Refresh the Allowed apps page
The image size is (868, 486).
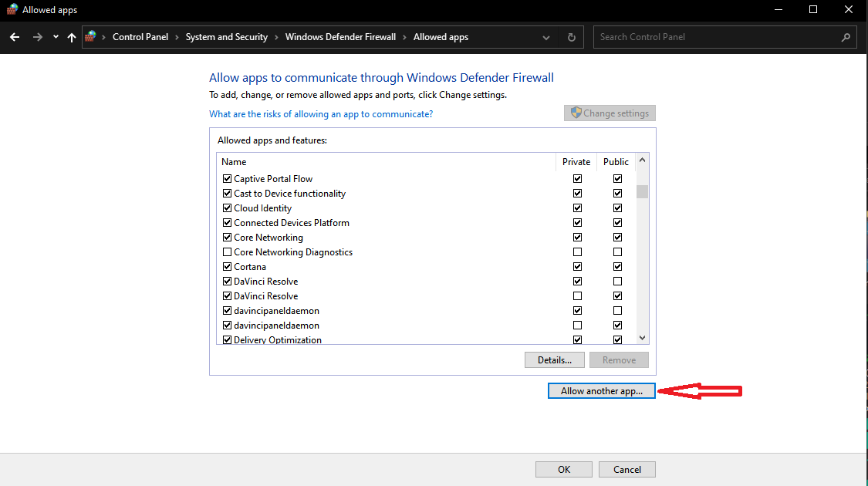point(571,38)
